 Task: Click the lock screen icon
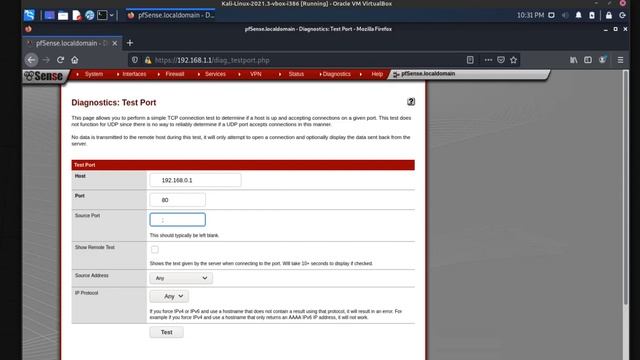609,16
